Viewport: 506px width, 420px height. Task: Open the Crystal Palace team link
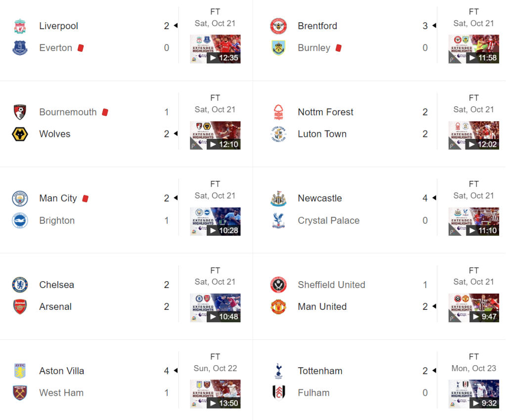click(328, 220)
